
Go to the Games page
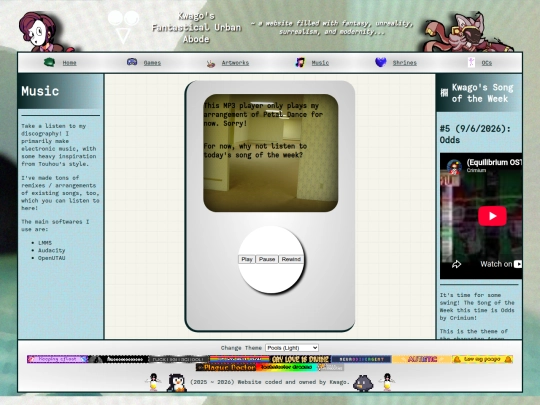tap(152, 63)
